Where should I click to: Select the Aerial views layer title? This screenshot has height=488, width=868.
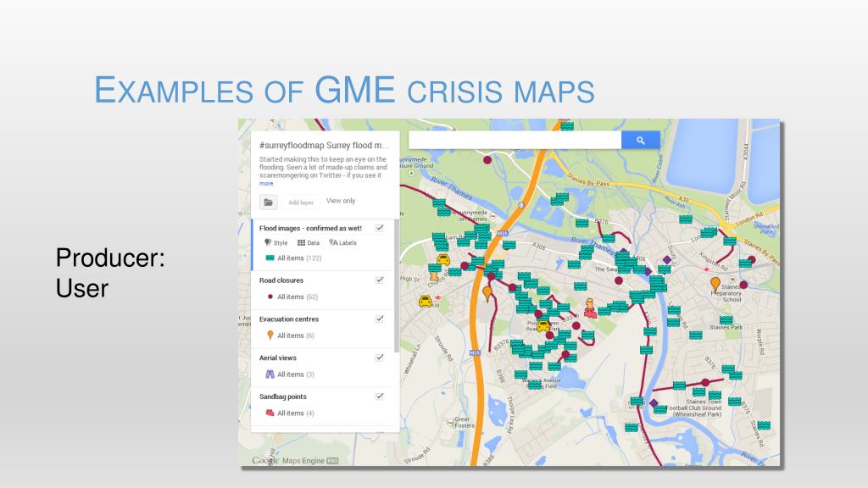click(278, 358)
